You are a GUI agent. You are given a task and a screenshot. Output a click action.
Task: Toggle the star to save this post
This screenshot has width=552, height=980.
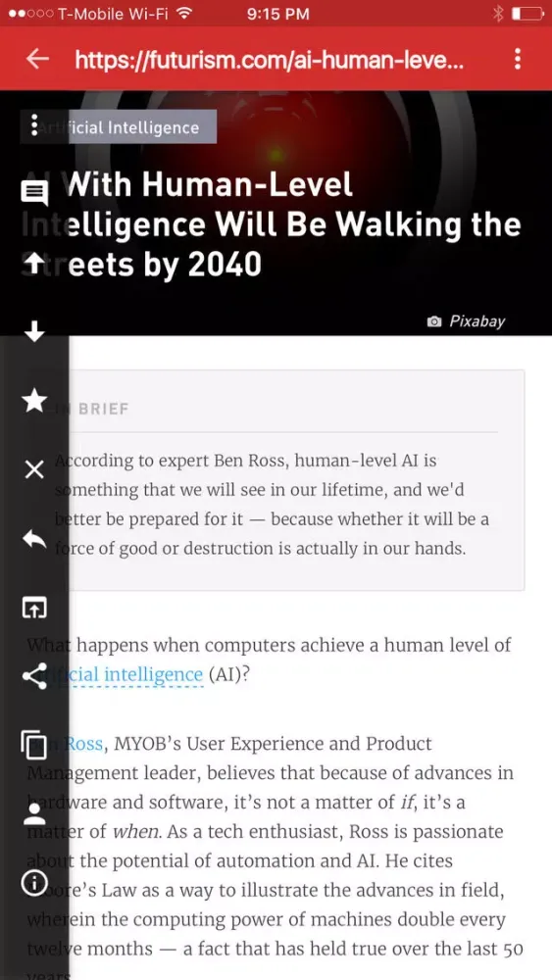(x=34, y=400)
